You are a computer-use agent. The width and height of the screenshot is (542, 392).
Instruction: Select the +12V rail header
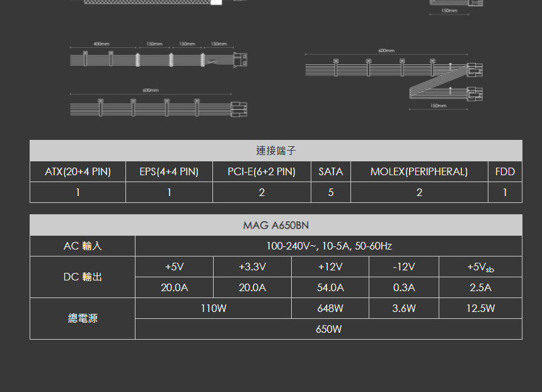(x=330, y=267)
